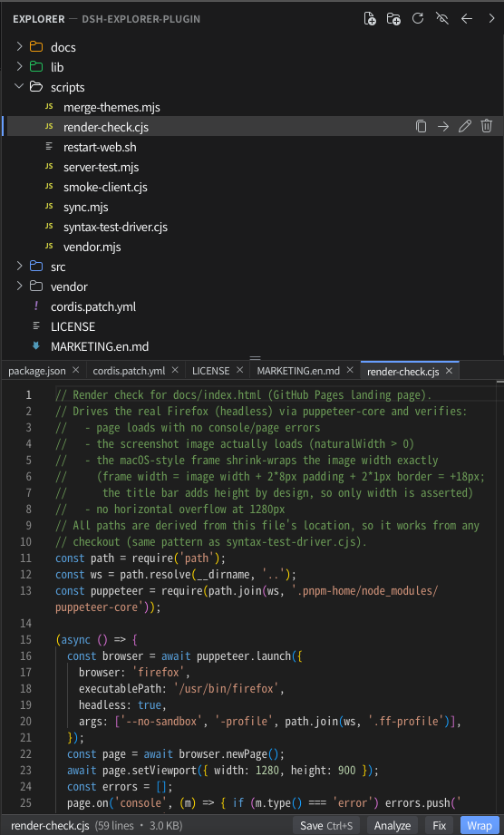
Task: Toggle the Wrap button off
Action: coord(480,825)
